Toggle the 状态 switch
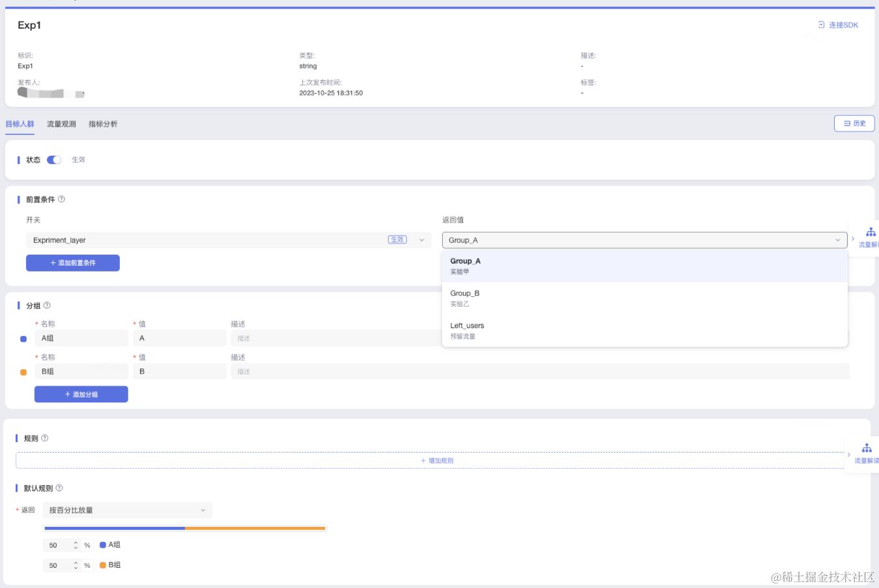 point(54,160)
